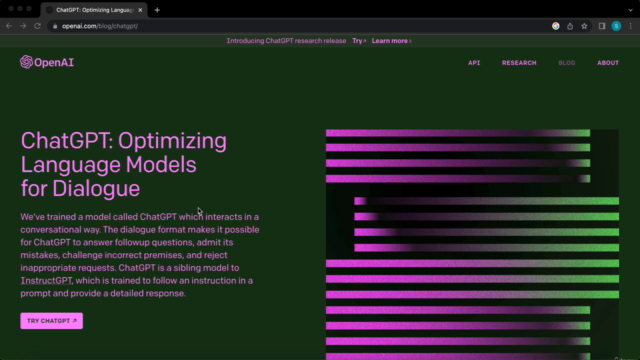Click the share page icon
Screen dimensions: 640x360
pyautogui.click(x=570, y=26)
